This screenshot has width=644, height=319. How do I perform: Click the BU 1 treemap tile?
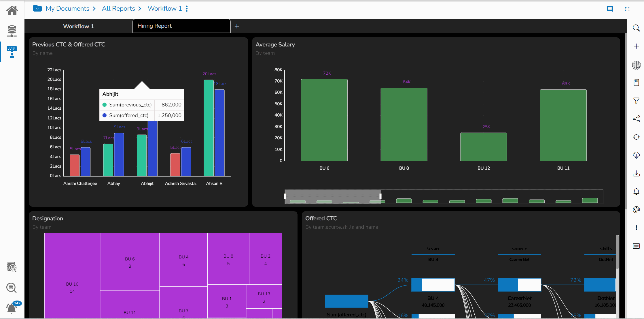(227, 301)
